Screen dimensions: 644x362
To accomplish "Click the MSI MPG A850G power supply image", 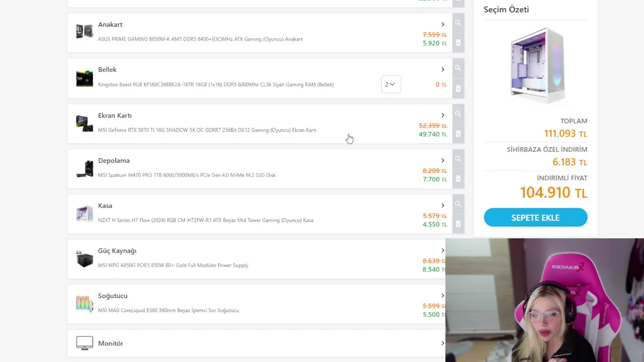I will point(85,259).
